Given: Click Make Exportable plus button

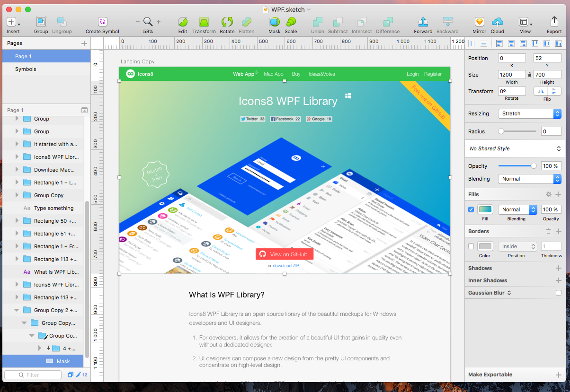Looking at the screenshot, I should pyautogui.click(x=558, y=375).
